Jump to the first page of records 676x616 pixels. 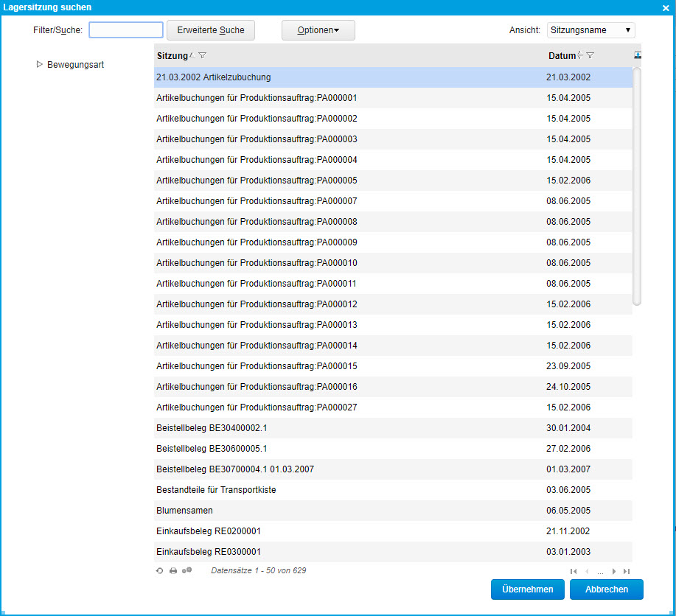click(574, 571)
